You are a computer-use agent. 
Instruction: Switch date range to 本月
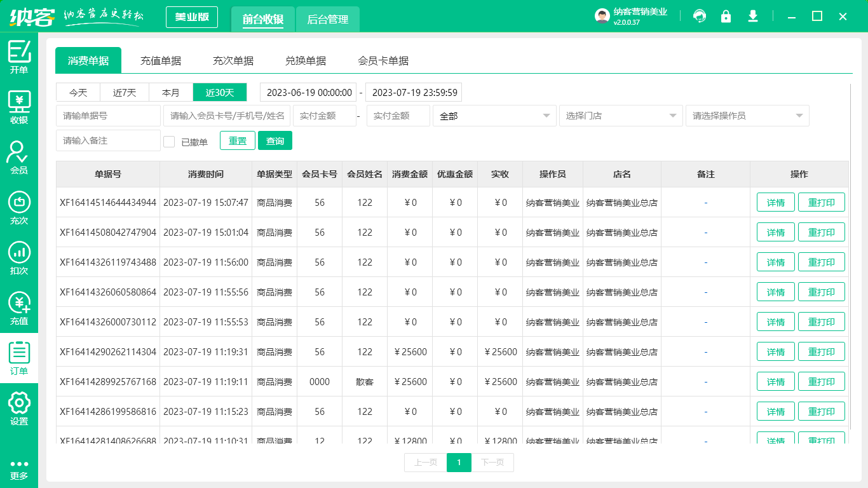[170, 92]
